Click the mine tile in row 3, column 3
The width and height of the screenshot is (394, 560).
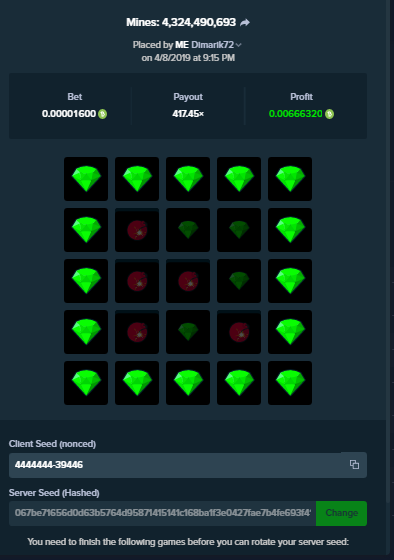[188, 281]
